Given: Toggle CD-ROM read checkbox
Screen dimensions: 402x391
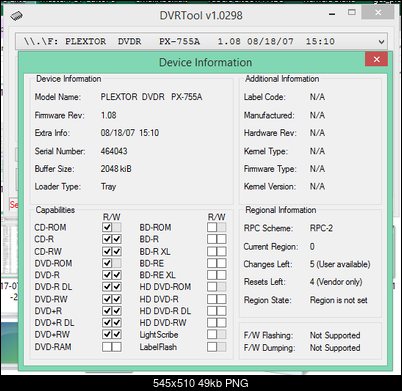Looking at the screenshot, I should click(107, 227).
